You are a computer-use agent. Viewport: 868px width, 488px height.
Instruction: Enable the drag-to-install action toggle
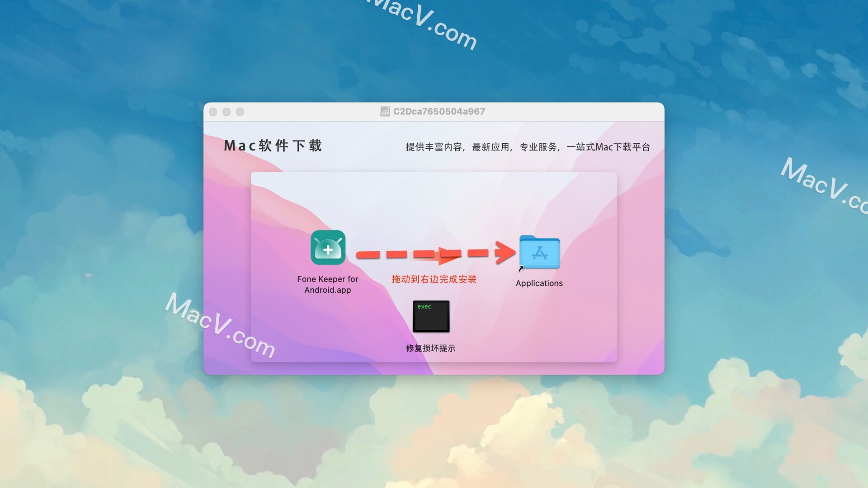pos(329,247)
